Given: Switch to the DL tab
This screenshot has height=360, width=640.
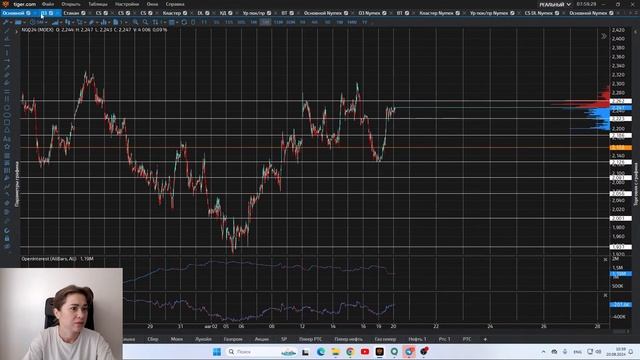Looking at the screenshot, I should 200,13.
